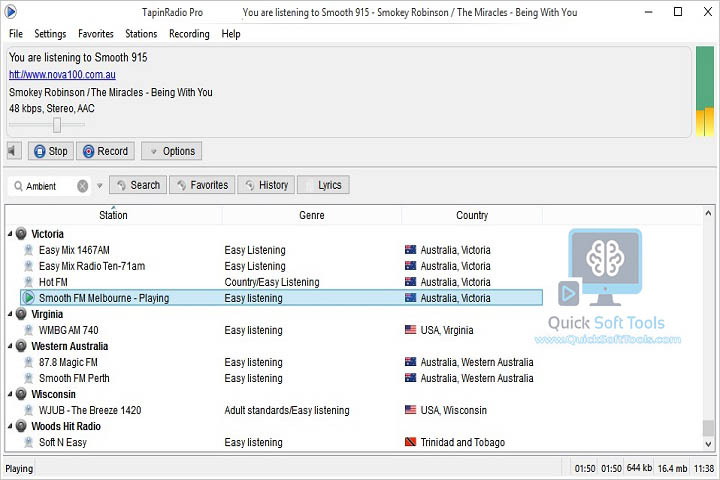720x480 pixels.
Task: Select the WMBG AM 740 station
Action: [x=68, y=330]
